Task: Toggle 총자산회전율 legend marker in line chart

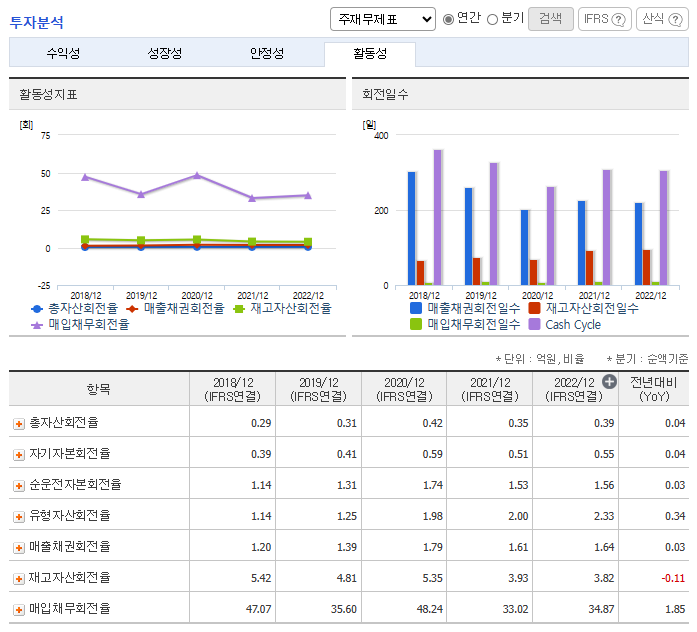Action: click(37, 309)
